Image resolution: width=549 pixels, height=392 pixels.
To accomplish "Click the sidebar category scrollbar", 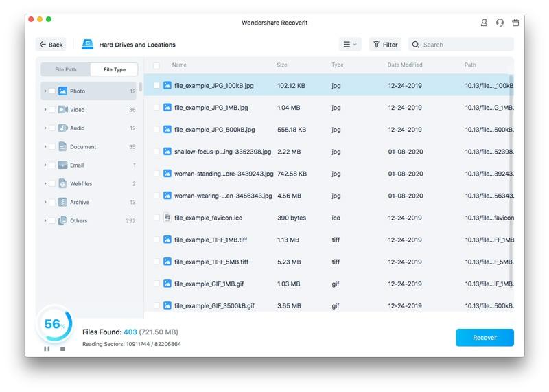I will [141, 87].
